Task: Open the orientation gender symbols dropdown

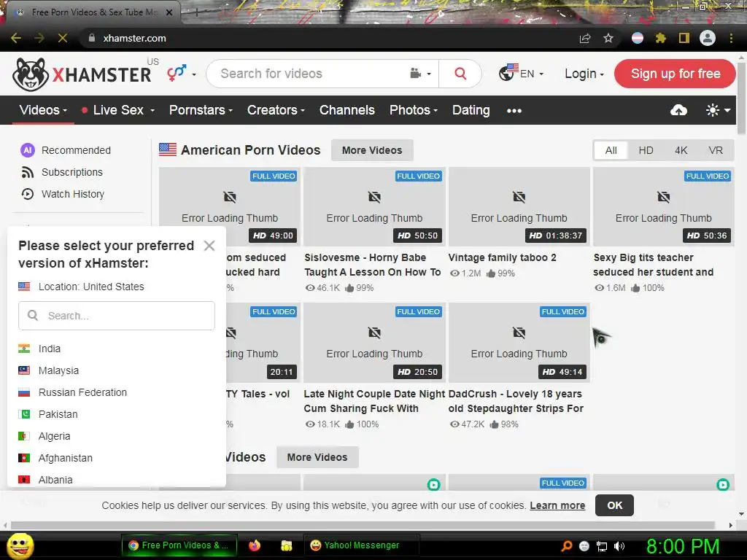Action: 182,74
